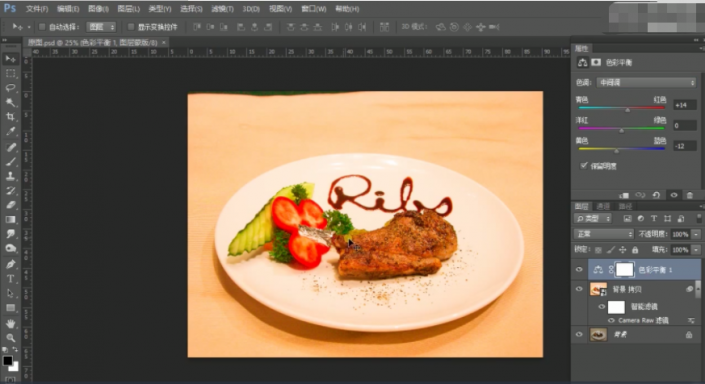Select the Horizontal Type tool
The width and height of the screenshot is (705, 384).
pos(10,279)
